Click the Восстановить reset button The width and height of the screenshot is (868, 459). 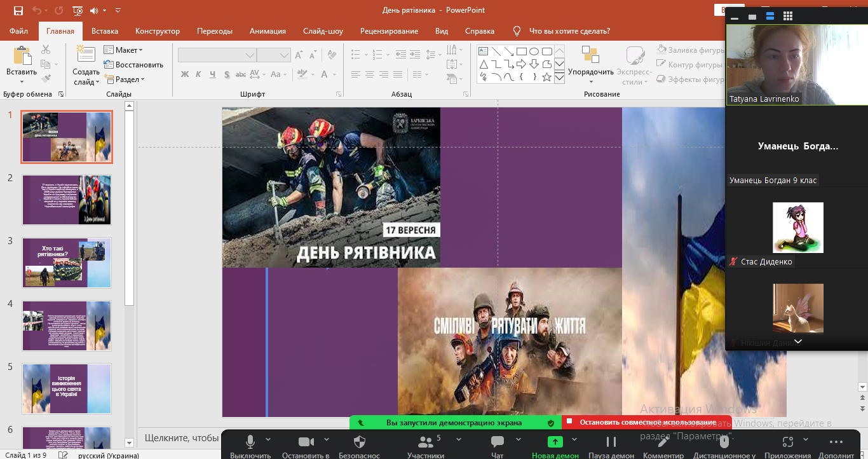coord(133,65)
